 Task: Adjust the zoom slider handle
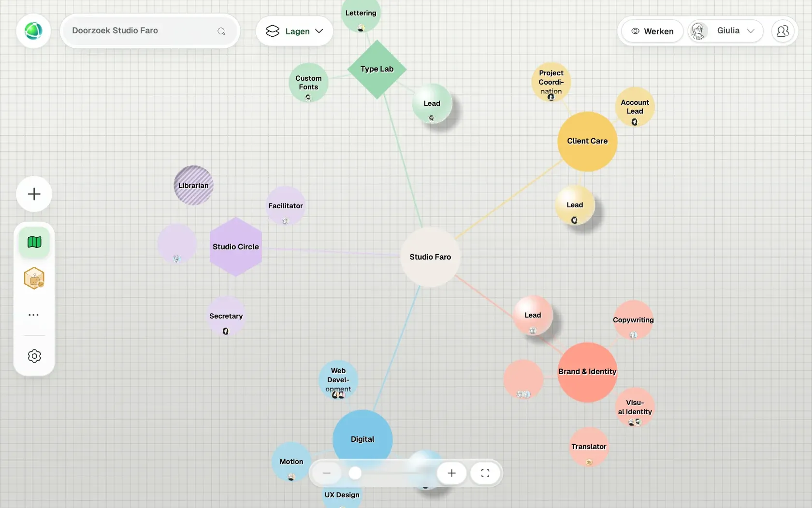pos(355,473)
